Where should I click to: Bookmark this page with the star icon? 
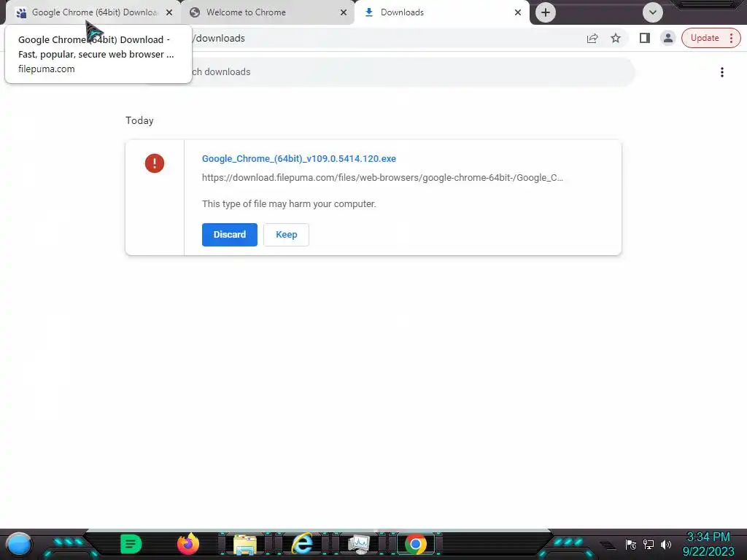[x=616, y=38]
